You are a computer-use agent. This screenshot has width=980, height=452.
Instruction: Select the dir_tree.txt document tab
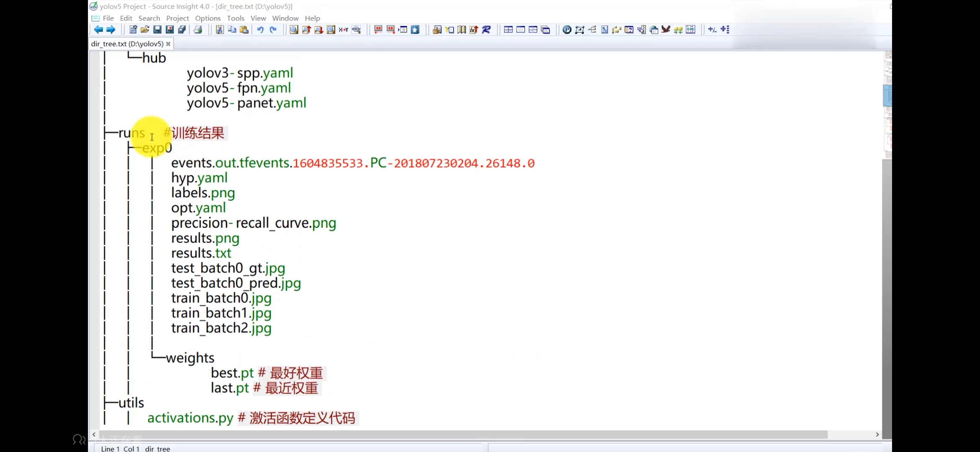127,44
